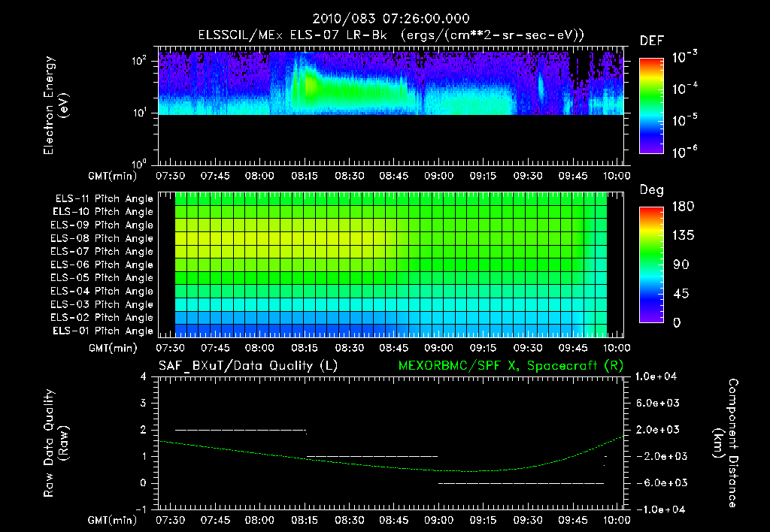
Task: Click the Component Distance (km) axis label
Action: tap(726, 443)
